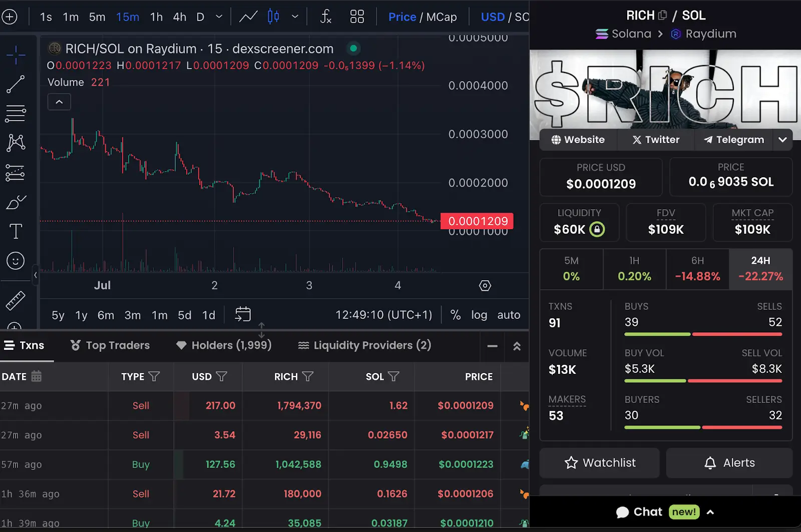The image size is (801, 532).
Task: Toggle percent scale on chart
Action: point(456,315)
